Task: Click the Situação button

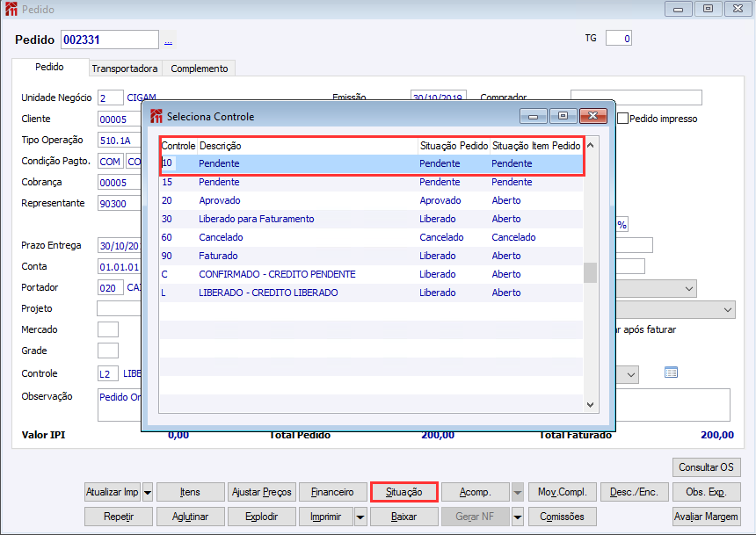Action: (x=404, y=492)
